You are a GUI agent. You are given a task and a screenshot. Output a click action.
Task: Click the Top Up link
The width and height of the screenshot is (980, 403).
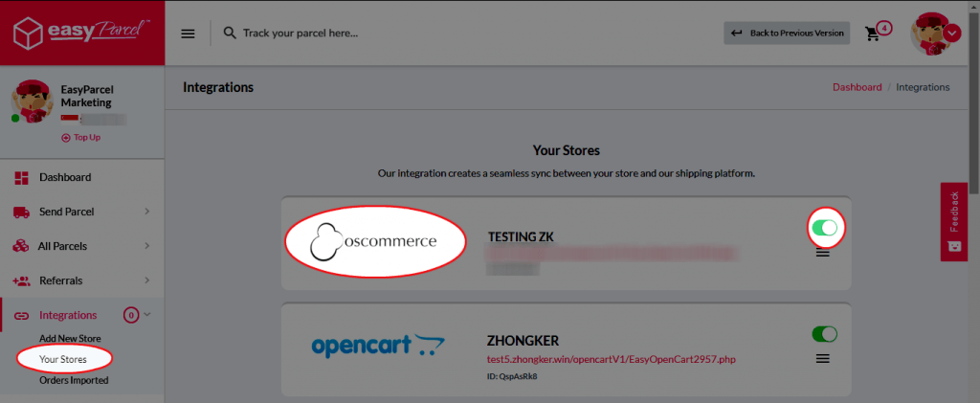(81, 138)
